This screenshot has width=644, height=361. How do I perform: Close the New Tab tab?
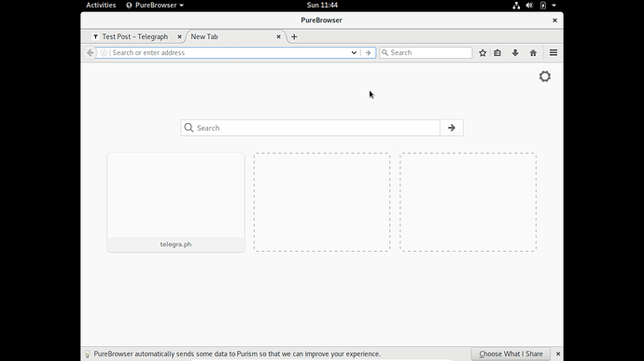point(278,36)
